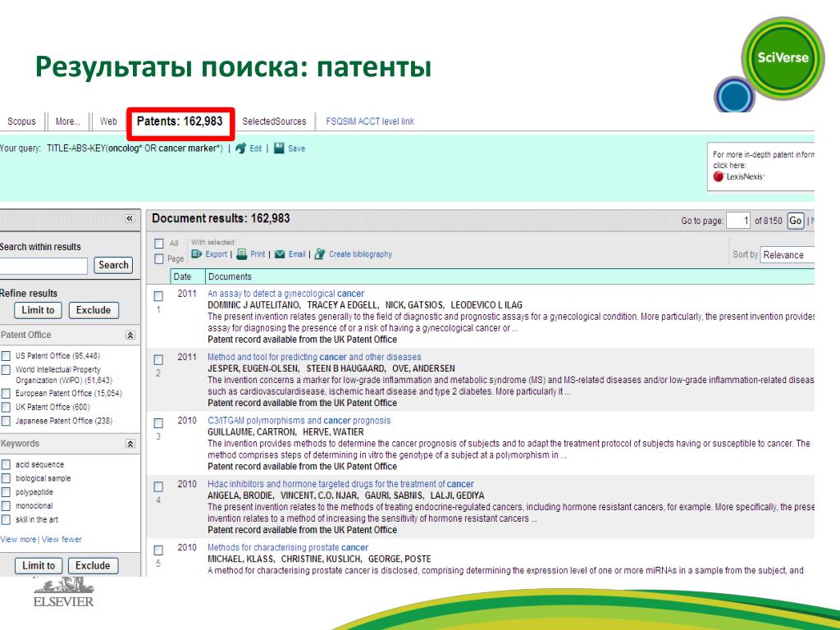Click the Export icon in toolbar
The width and height of the screenshot is (840, 630).
tap(197, 254)
